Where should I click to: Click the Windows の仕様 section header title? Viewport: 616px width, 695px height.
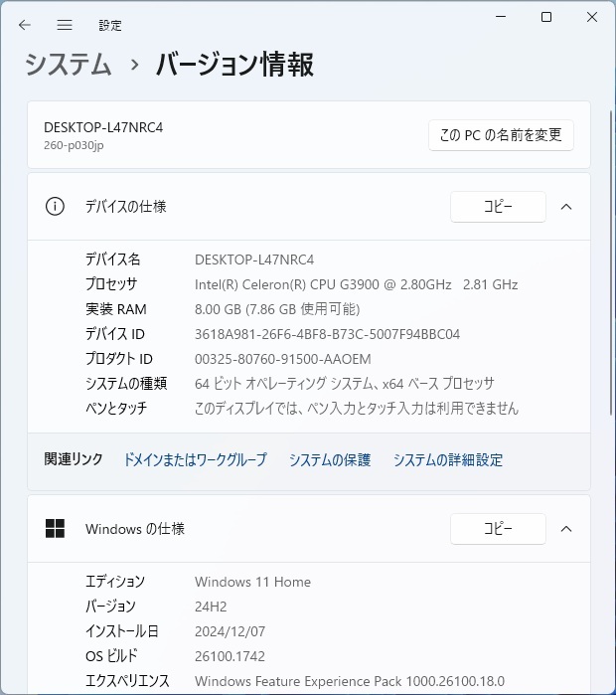pyautogui.click(x=135, y=529)
